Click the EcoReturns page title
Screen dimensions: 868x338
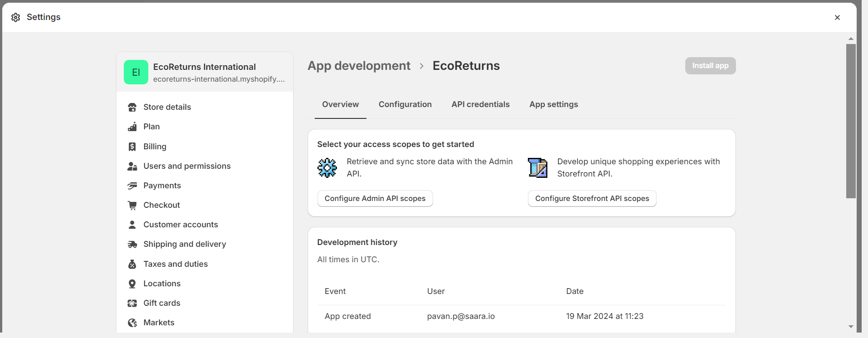(466, 66)
